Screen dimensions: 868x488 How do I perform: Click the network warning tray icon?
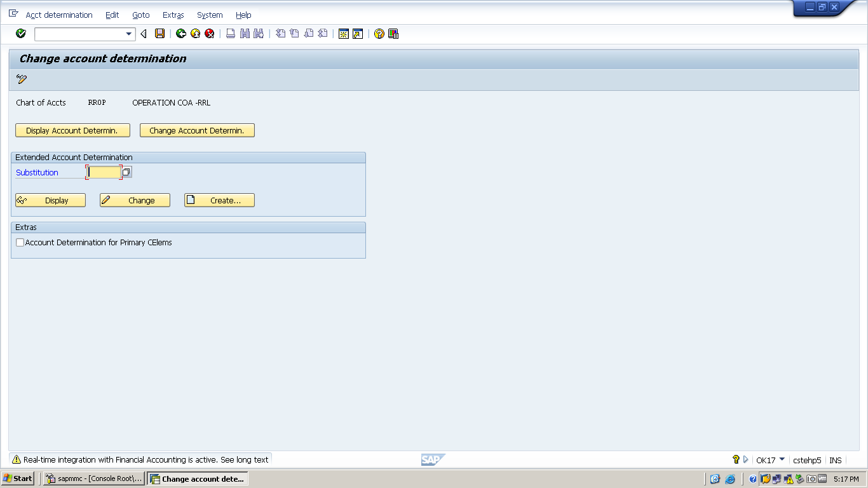click(789, 479)
